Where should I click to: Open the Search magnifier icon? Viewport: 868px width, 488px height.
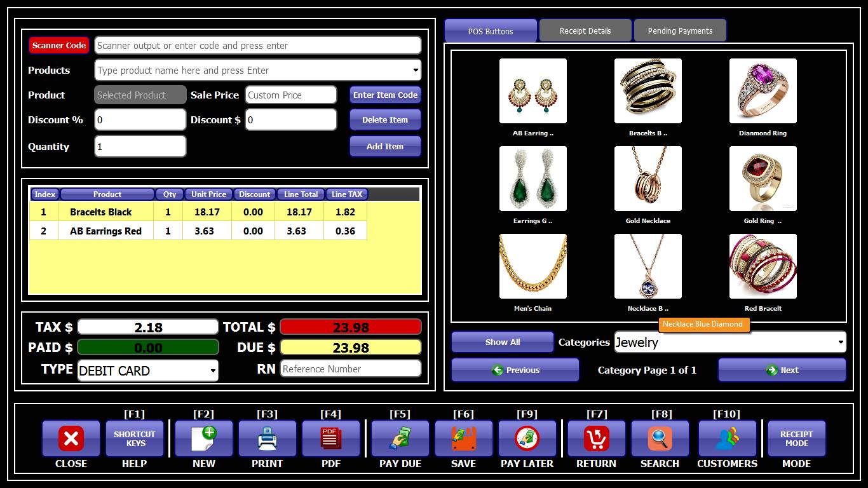pyautogui.click(x=660, y=438)
